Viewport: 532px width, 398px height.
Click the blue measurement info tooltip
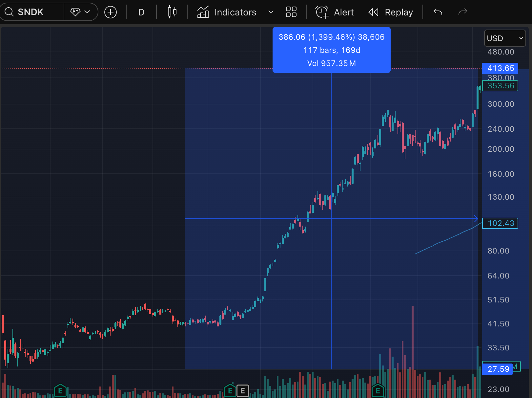(x=332, y=50)
